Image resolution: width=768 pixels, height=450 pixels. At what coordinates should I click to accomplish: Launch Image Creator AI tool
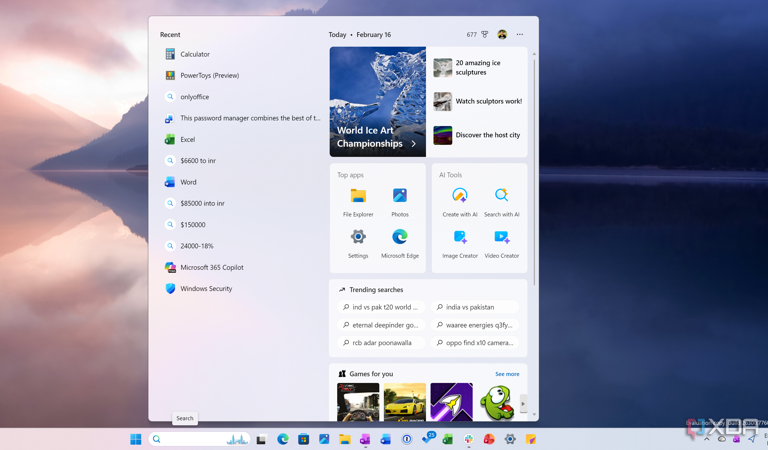point(459,244)
